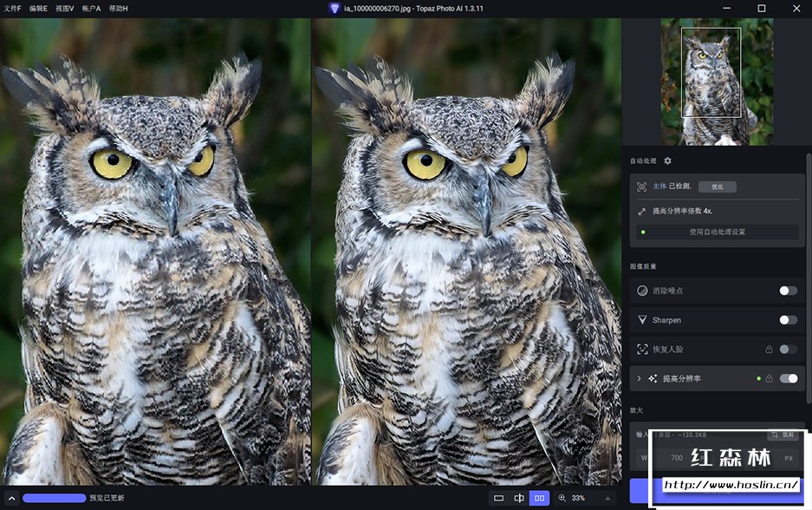Screen dimensions: 812x510
Task: Click the subject detection icon
Action: click(641, 186)
